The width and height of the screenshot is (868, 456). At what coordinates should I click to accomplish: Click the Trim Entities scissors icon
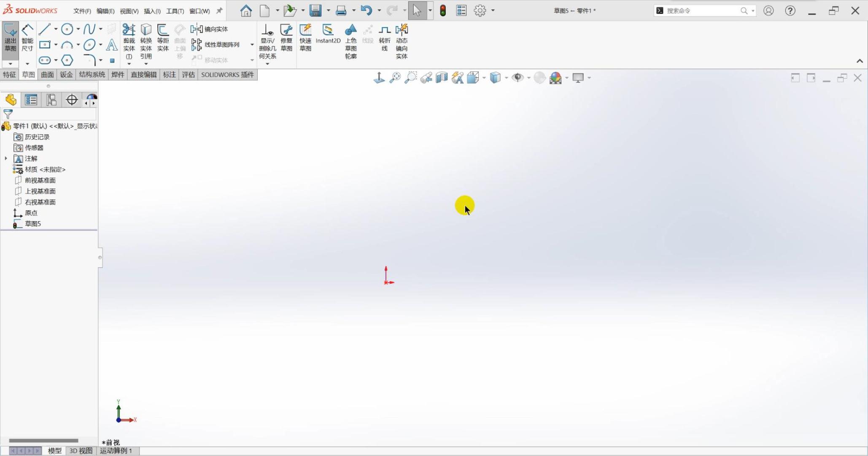129,30
